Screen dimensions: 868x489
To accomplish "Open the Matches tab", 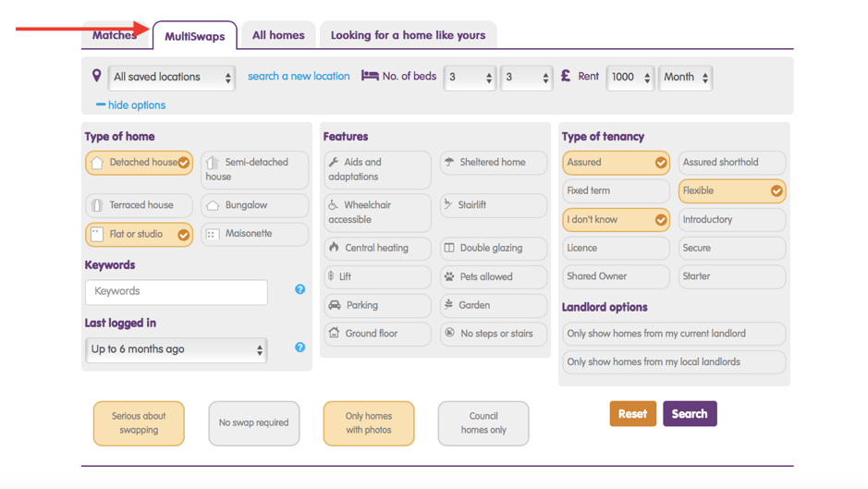I will coord(116,35).
